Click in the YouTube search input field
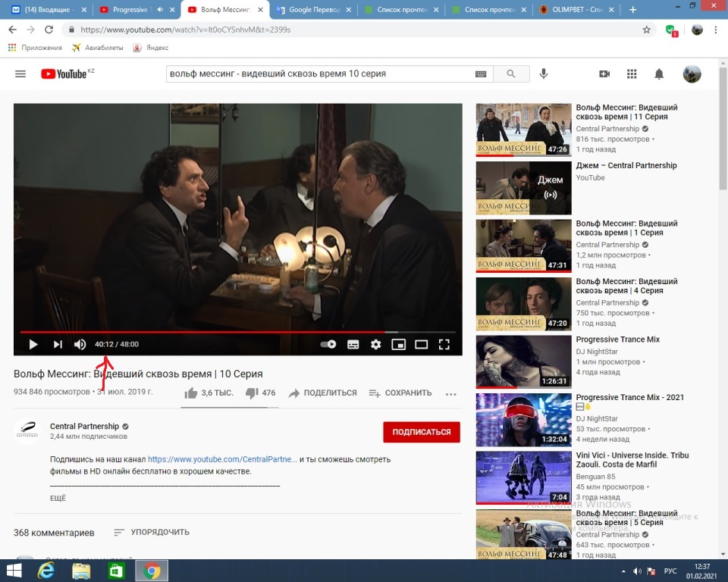The width and height of the screenshot is (728, 582). pos(319,74)
